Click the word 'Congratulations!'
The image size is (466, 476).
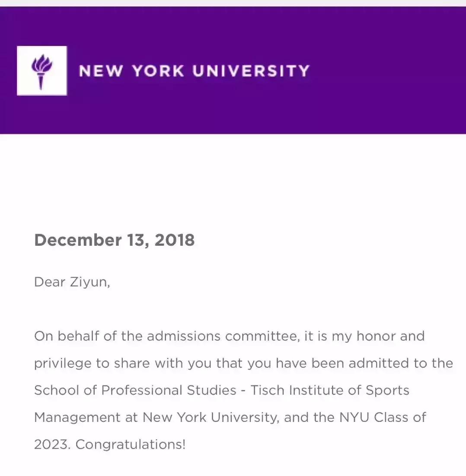pos(131,444)
